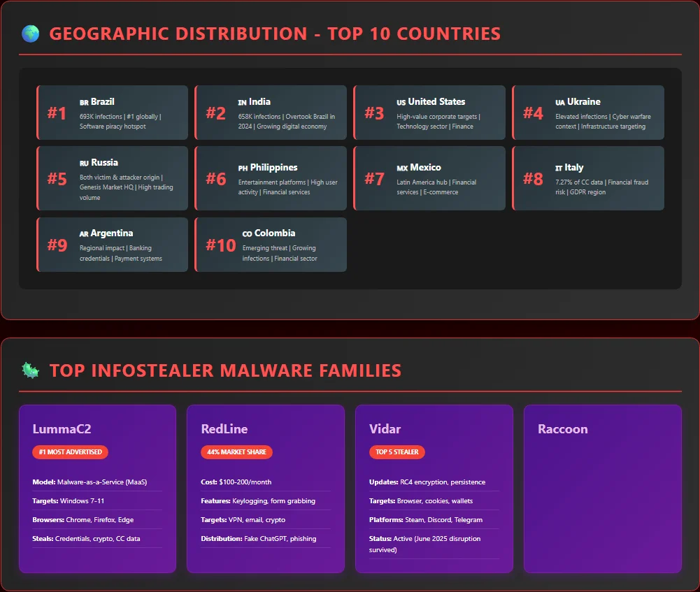Select the #1 Brazil country card

(112, 113)
